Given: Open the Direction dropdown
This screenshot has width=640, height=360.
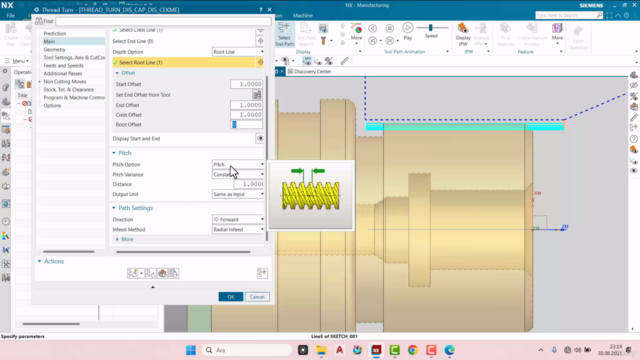Looking at the screenshot, I should tap(238, 219).
